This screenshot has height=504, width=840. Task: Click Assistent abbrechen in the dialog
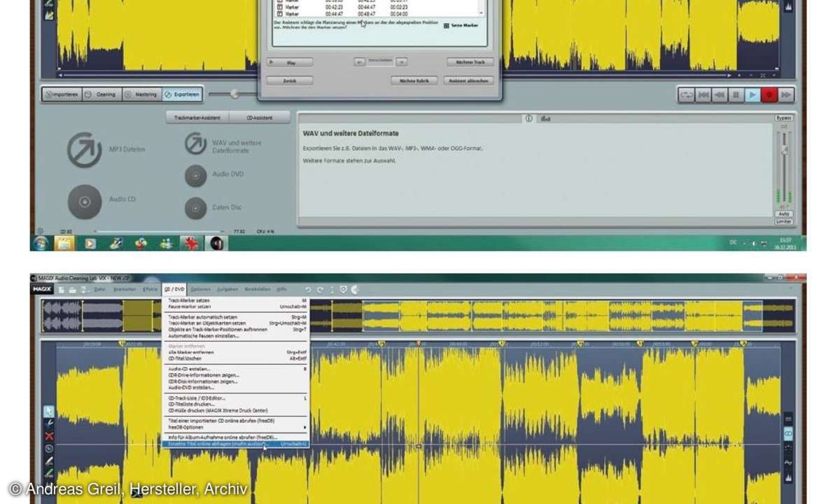coord(468,80)
